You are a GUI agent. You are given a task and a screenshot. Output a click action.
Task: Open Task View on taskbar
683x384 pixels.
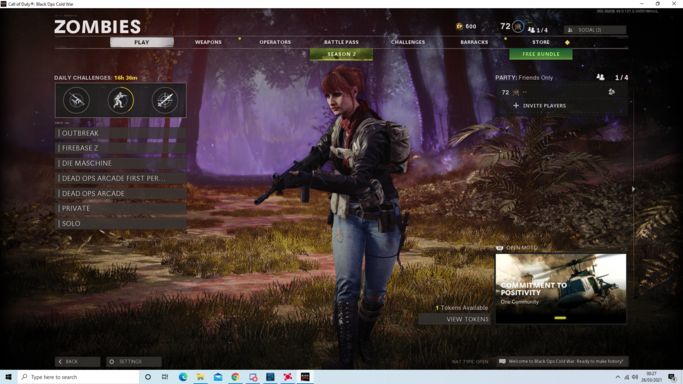click(165, 377)
